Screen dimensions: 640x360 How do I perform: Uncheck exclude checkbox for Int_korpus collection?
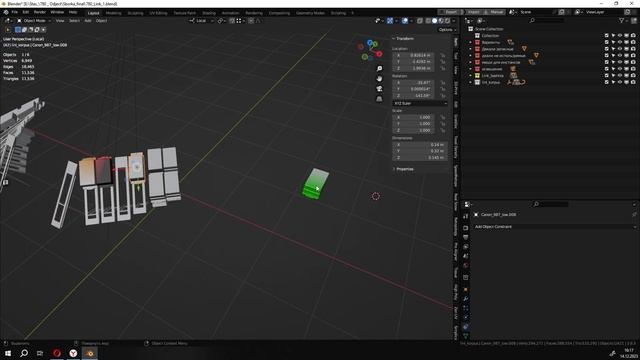(607, 82)
